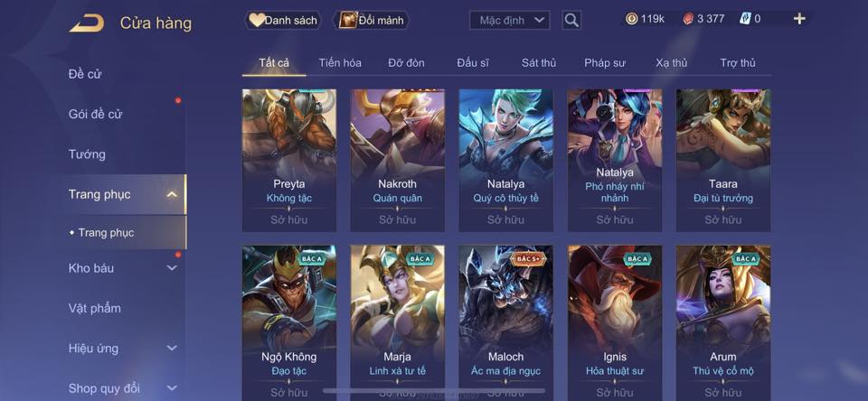
Task: Tap the golden back arrow icon
Action: [x=87, y=23]
